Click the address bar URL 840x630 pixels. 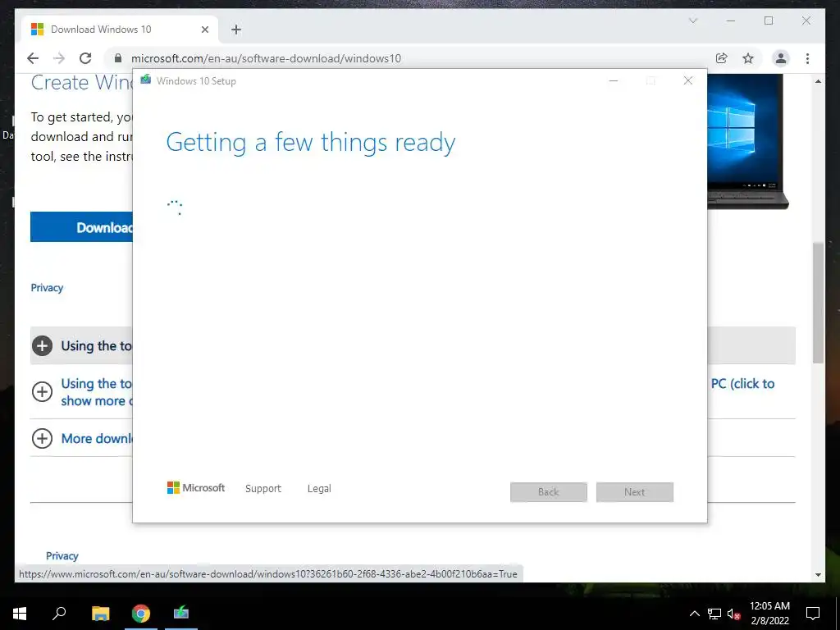(266, 58)
